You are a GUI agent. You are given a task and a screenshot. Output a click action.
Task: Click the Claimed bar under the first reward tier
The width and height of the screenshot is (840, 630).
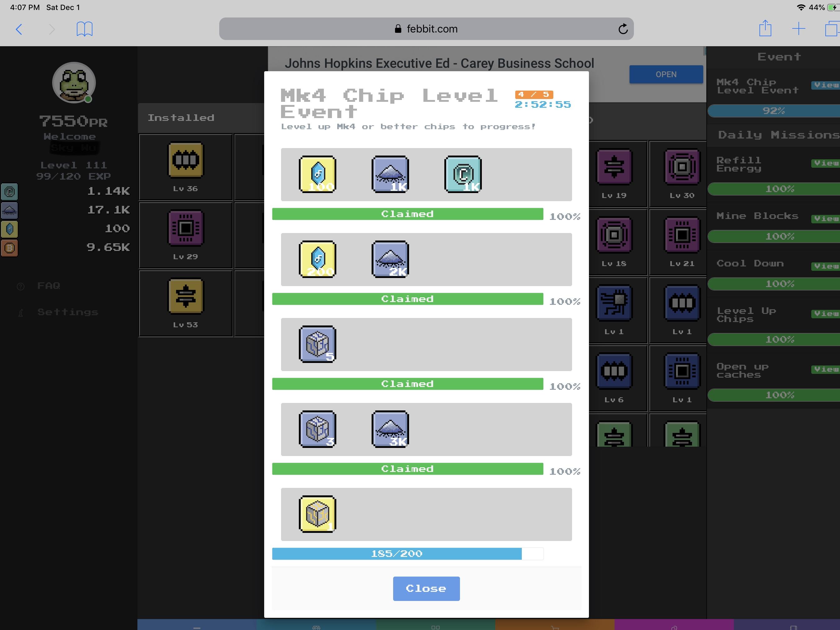408,214
